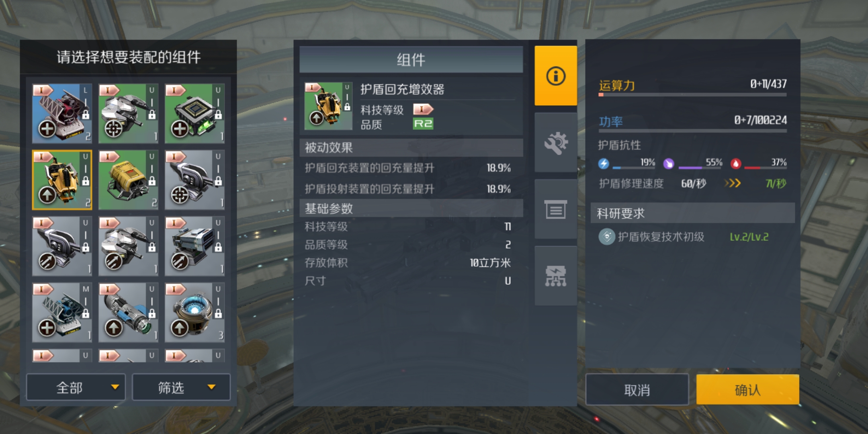The height and width of the screenshot is (434, 868).
Task: Open the list document tab icon
Action: 555,209
